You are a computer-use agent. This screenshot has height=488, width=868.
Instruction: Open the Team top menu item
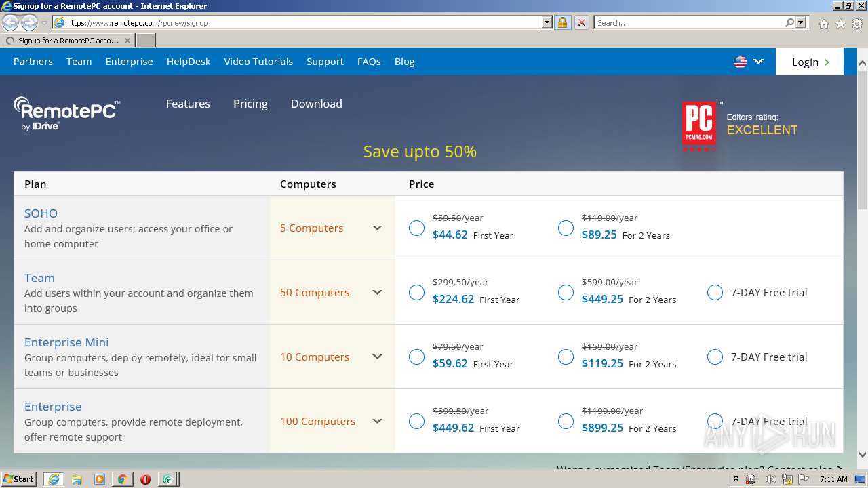pyautogui.click(x=79, y=62)
